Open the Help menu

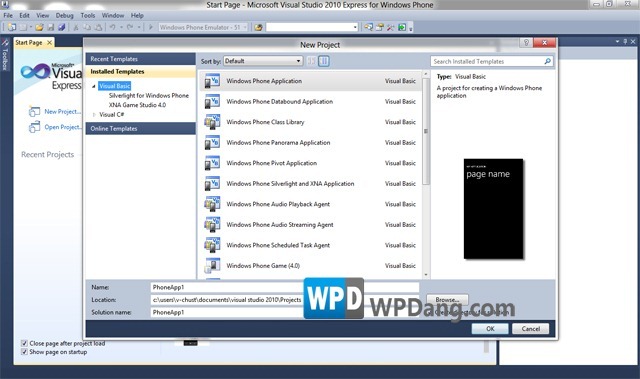137,16
